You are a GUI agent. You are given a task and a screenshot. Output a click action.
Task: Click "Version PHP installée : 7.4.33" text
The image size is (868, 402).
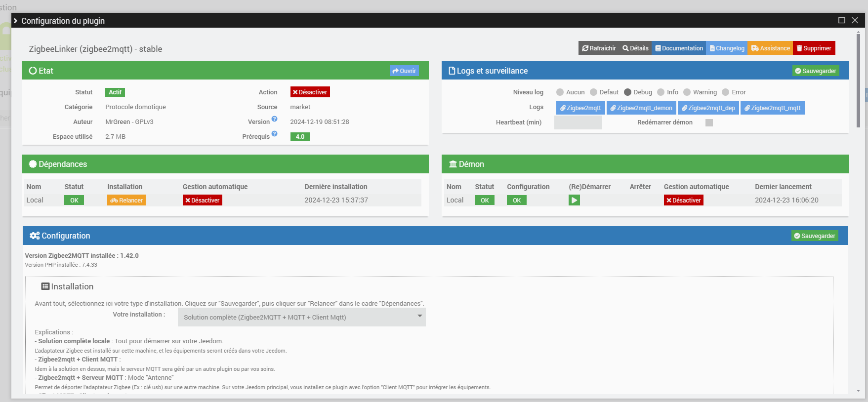click(x=61, y=265)
